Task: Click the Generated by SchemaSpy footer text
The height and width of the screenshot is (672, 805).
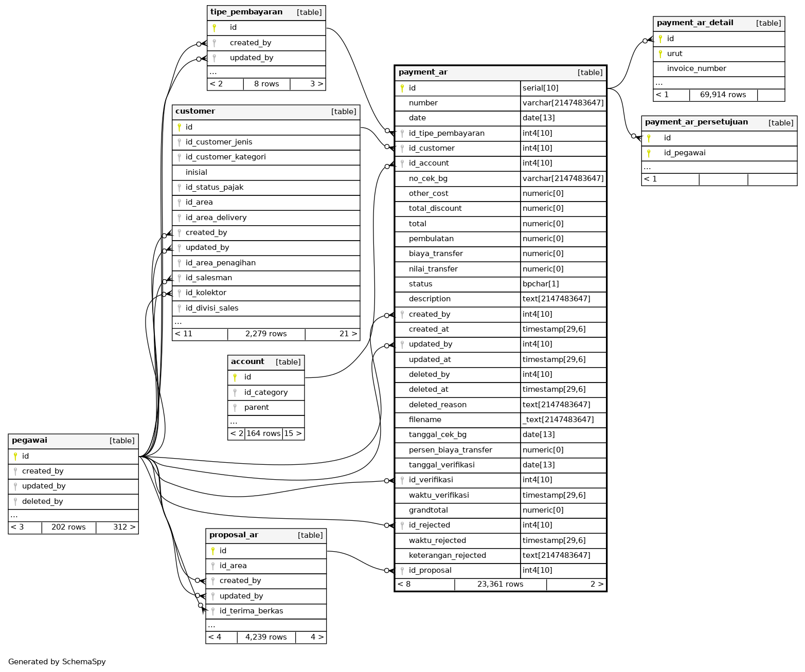Action: [57, 662]
